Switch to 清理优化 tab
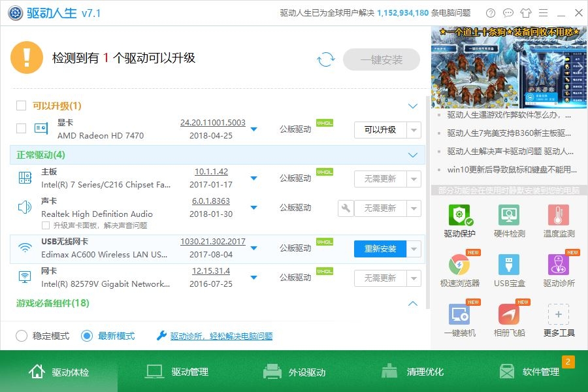Image resolution: width=588 pixels, height=392 pixels. point(412,372)
